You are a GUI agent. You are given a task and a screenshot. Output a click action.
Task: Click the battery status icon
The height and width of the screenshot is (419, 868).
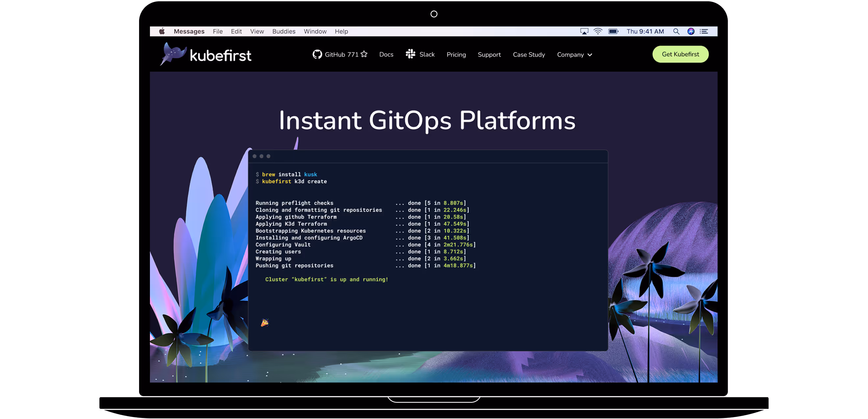(x=613, y=31)
